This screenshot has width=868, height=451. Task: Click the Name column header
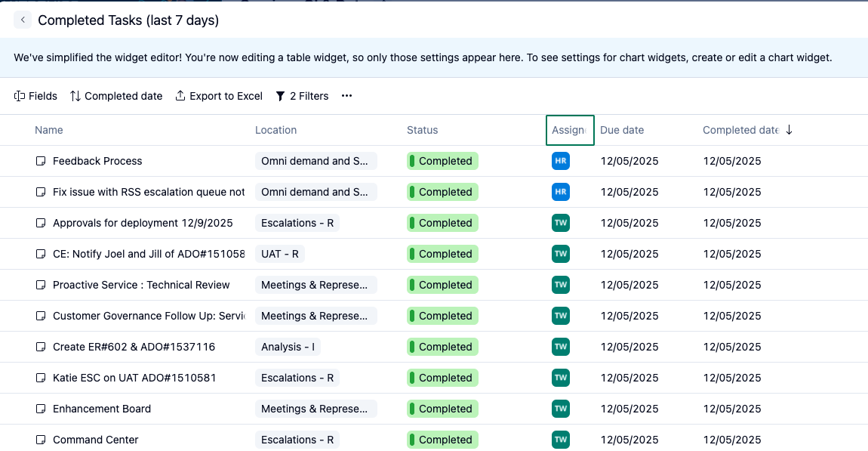coord(49,130)
